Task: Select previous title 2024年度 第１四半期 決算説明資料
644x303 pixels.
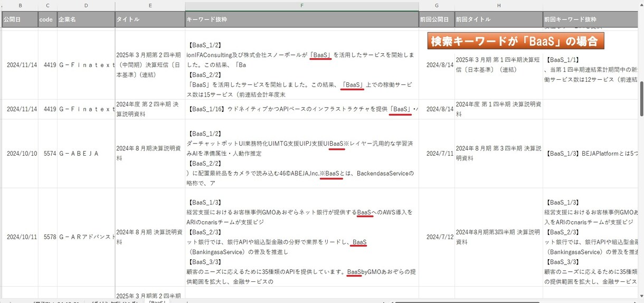Action: click(498, 109)
